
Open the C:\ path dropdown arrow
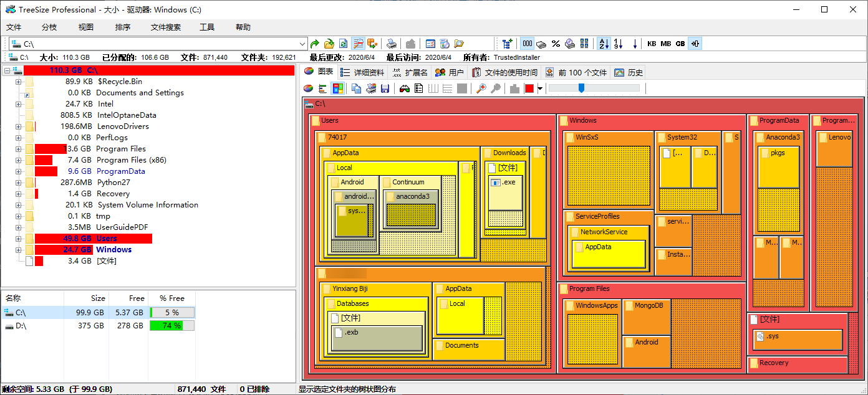click(x=303, y=44)
